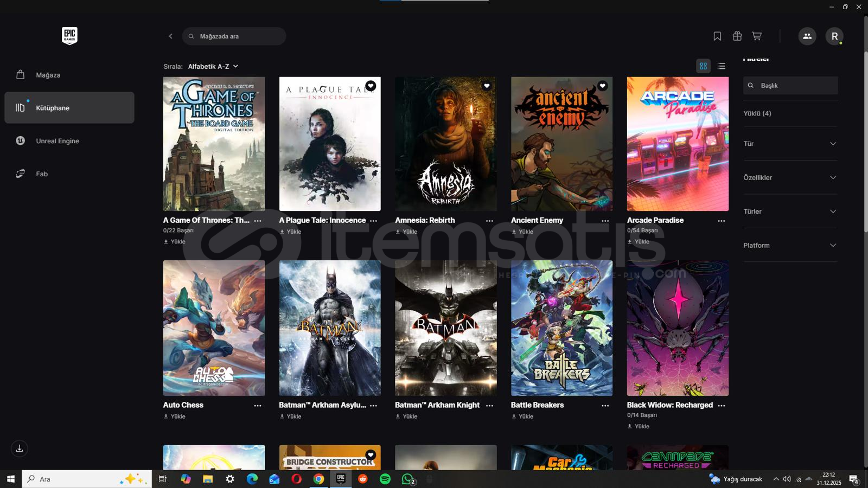This screenshot has width=868, height=488.
Task: Open more options for Auto Chess
Action: tap(258, 406)
